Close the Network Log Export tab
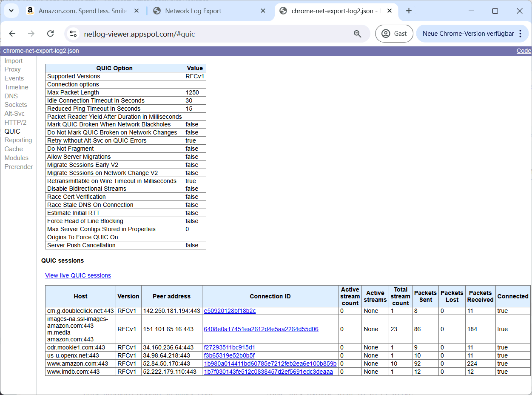532x395 pixels. tap(263, 11)
